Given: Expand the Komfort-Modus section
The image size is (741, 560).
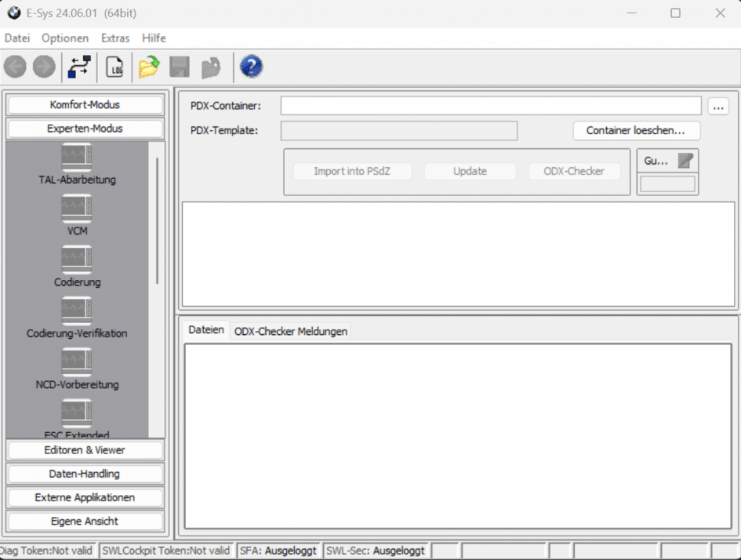Looking at the screenshot, I should pos(85,105).
